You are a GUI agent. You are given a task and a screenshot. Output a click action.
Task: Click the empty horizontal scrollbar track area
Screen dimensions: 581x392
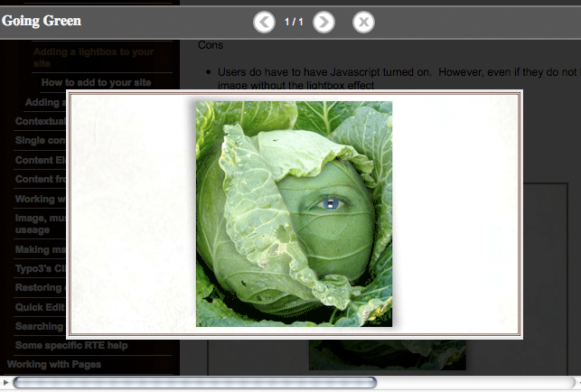click(x=470, y=383)
